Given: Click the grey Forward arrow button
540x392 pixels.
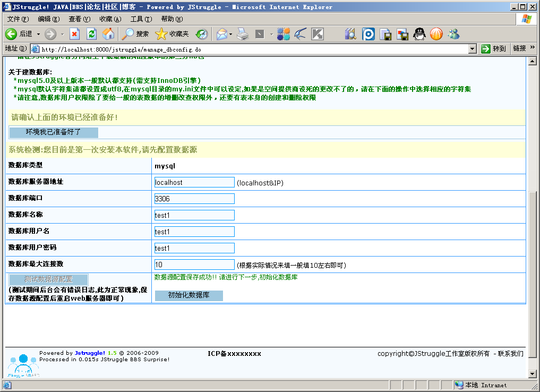Looking at the screenshot, I should tap(50, 34).
